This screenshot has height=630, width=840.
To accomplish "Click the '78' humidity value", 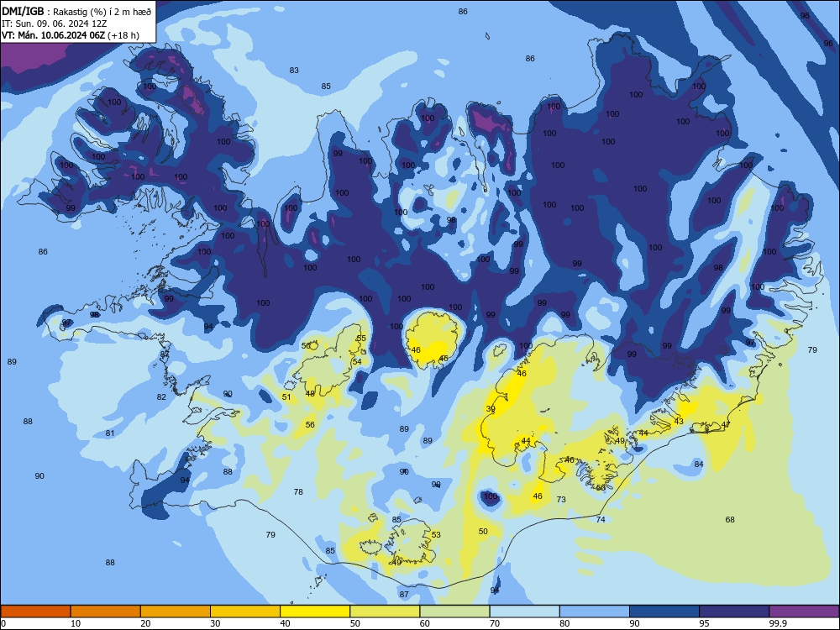I will click(298, 491).
